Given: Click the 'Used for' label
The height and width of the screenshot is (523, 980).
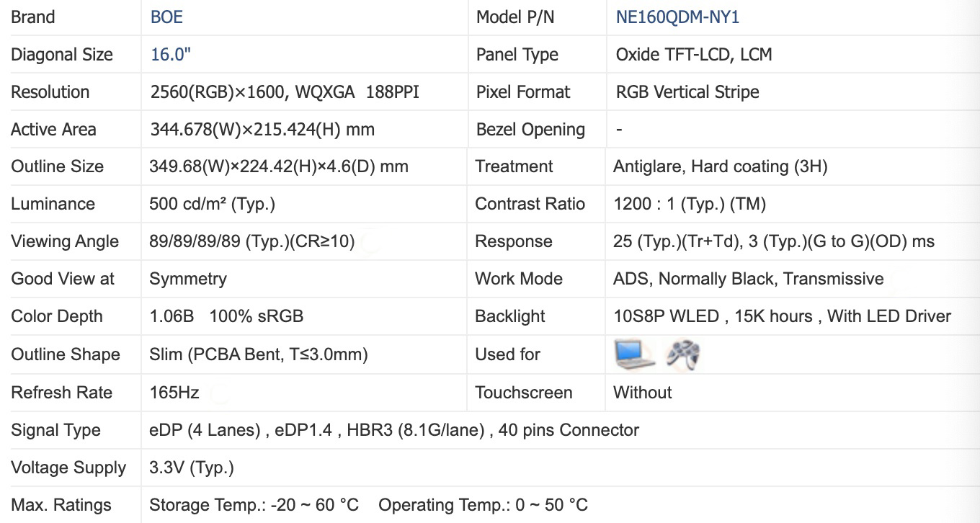Looking at the screenshot, I should [507, 354].
